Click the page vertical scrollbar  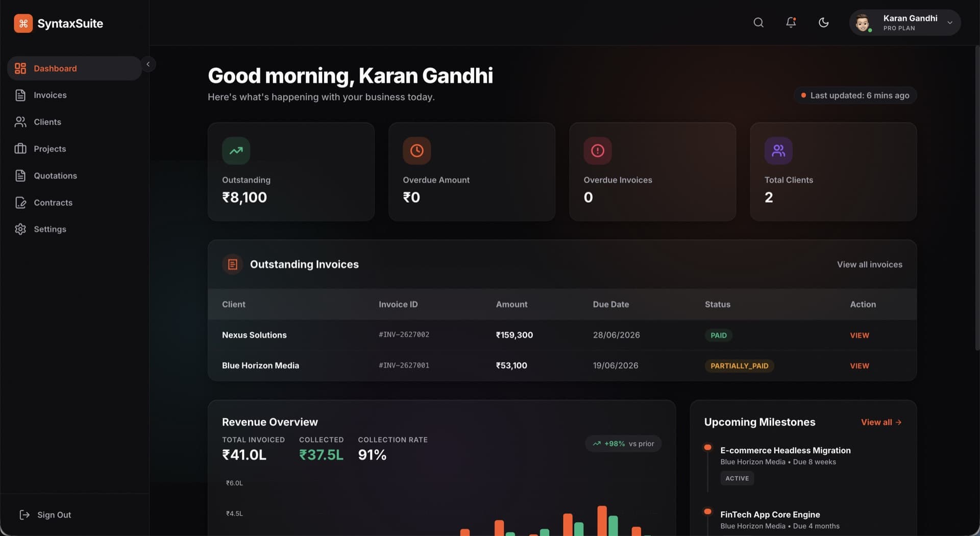[x=977, y=198]
